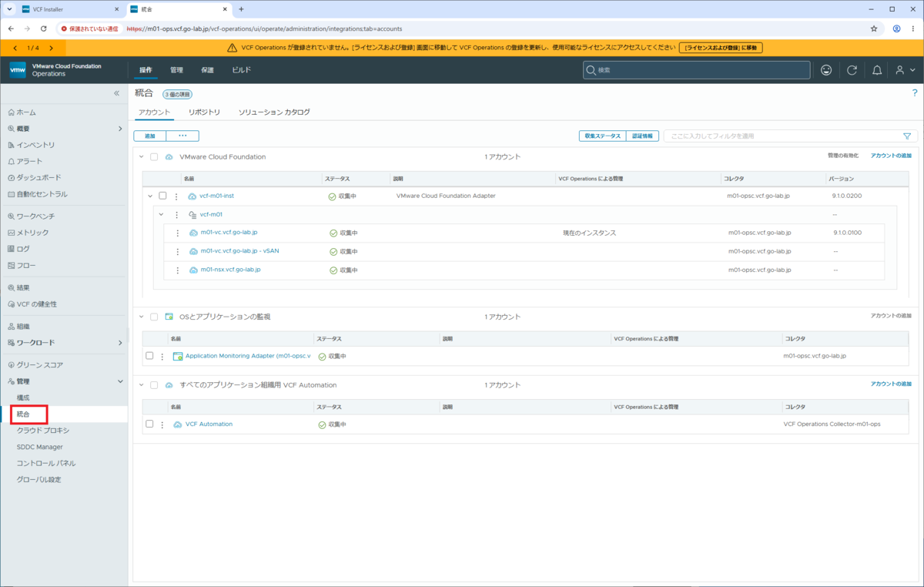Viewport: 924px width, 587px height.
Task: Click the filter text input field
Action: click(783, 136)
